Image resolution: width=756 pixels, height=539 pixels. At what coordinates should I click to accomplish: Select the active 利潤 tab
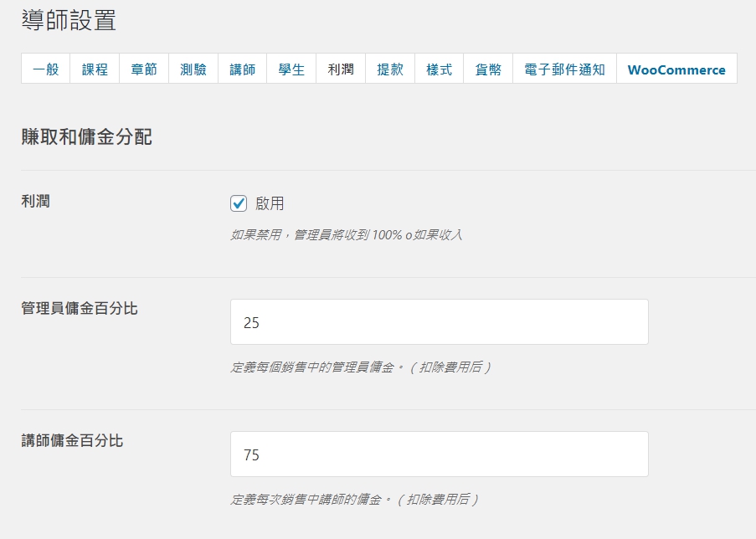click(341, 69)
